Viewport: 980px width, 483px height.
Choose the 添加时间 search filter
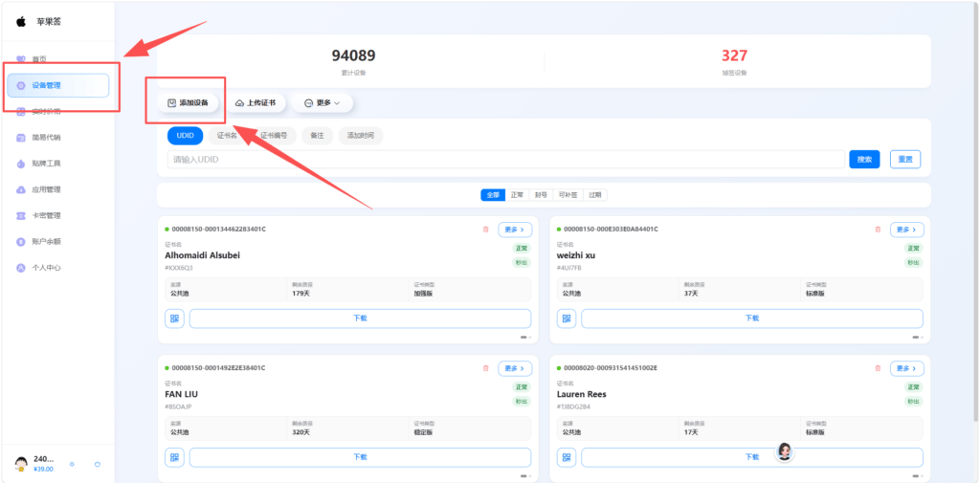(361, 135)
